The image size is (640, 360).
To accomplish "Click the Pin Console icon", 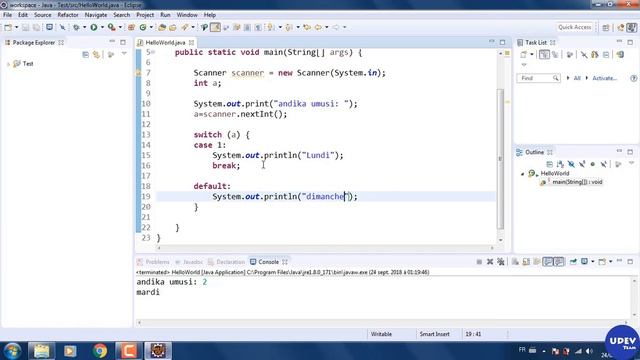I will point(573,262).
